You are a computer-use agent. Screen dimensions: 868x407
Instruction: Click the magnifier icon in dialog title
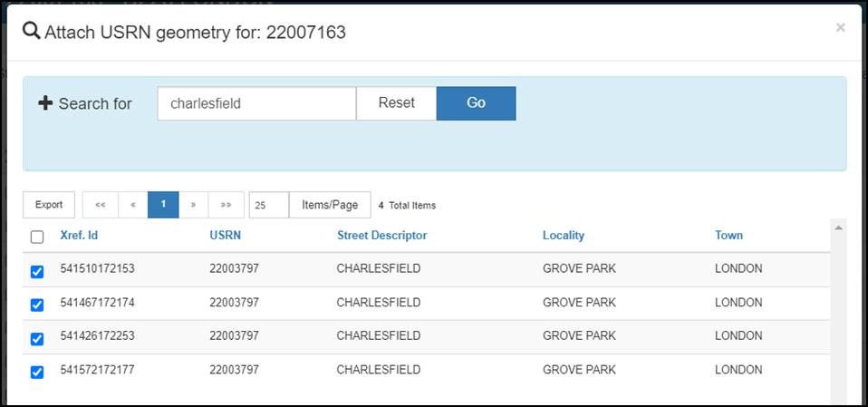(31, 31)
